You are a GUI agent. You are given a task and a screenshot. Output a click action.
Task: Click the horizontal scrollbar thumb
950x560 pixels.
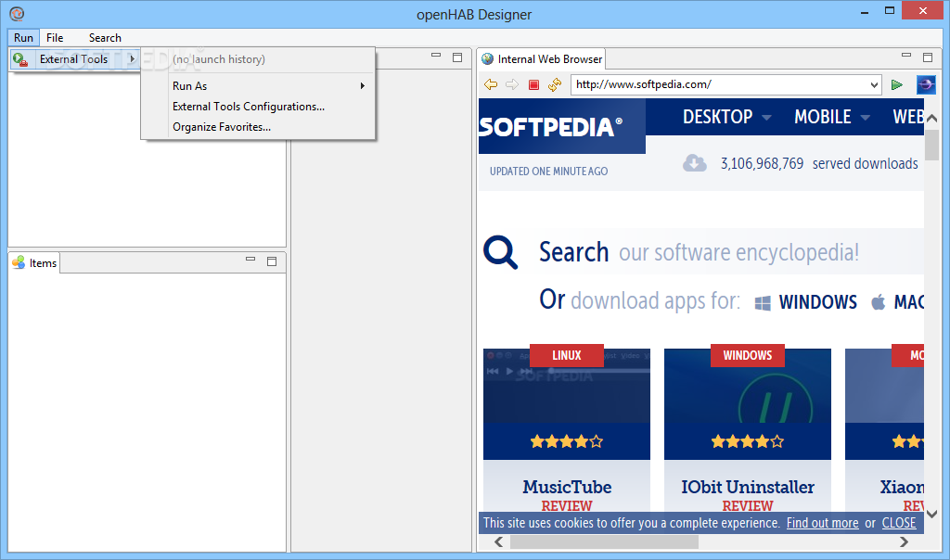[x=604, y=541]
